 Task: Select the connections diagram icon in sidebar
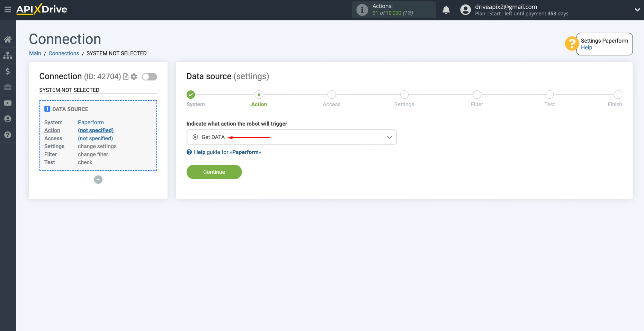(x=8, y=55)
